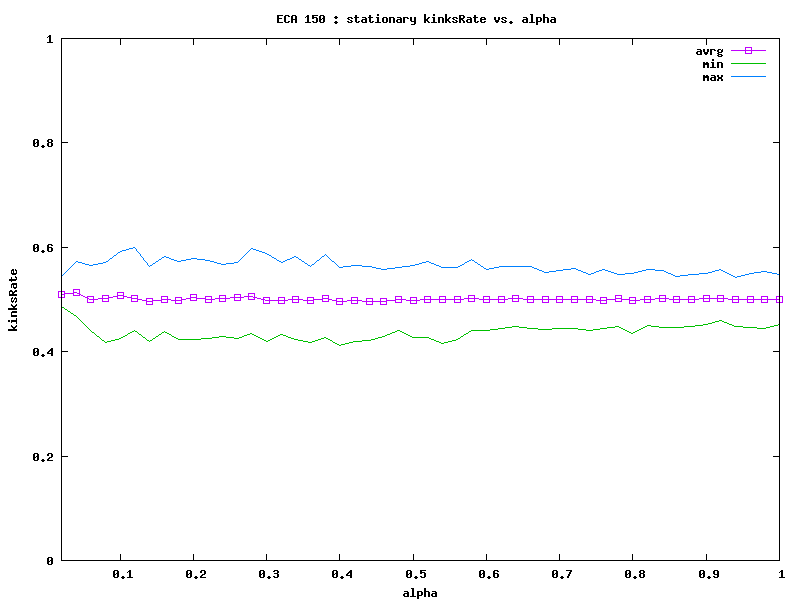Click the 0.1 tick label on the x-axis
Viewport: 800px width, 600px height.
pos(123,575)
